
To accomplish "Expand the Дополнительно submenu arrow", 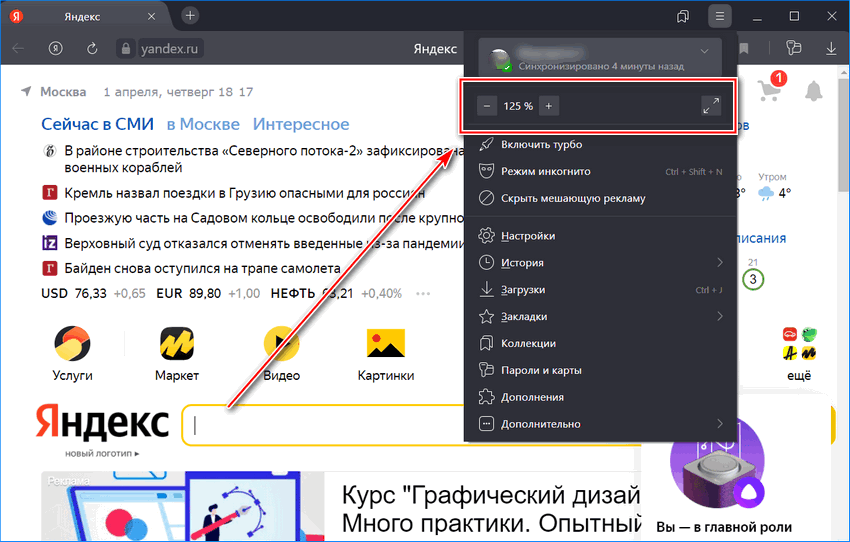I will pos(720,423).
